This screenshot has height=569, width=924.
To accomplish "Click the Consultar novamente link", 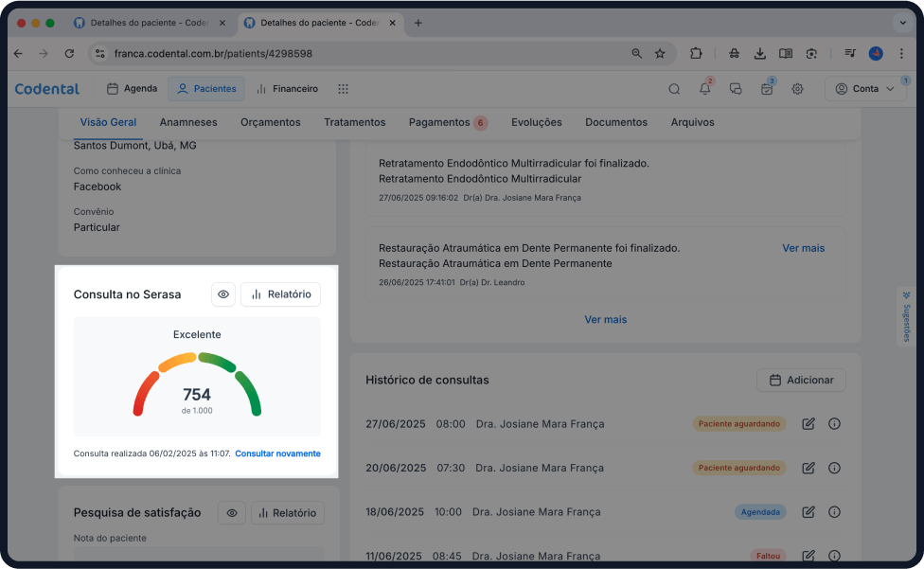I will pyautogui.click(x=277, y=453).
